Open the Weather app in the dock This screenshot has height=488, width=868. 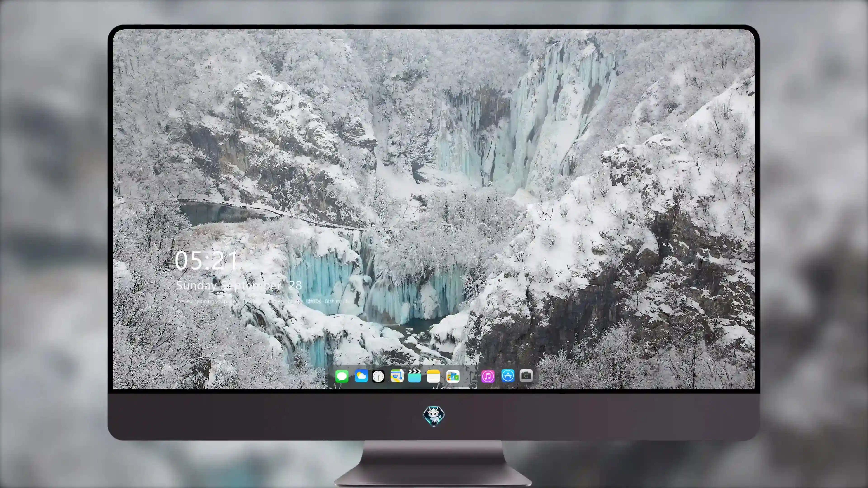(x=361, y=376)
